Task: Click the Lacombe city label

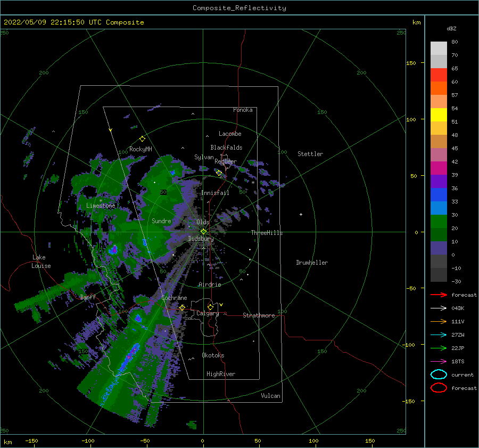Action: [230, 134]
